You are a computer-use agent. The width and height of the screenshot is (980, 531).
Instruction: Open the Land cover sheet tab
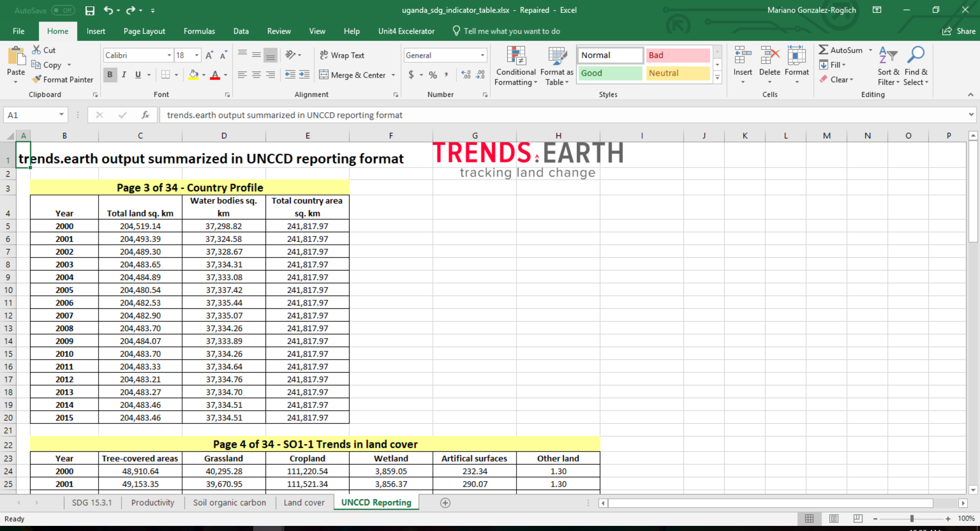pos(304,502)
